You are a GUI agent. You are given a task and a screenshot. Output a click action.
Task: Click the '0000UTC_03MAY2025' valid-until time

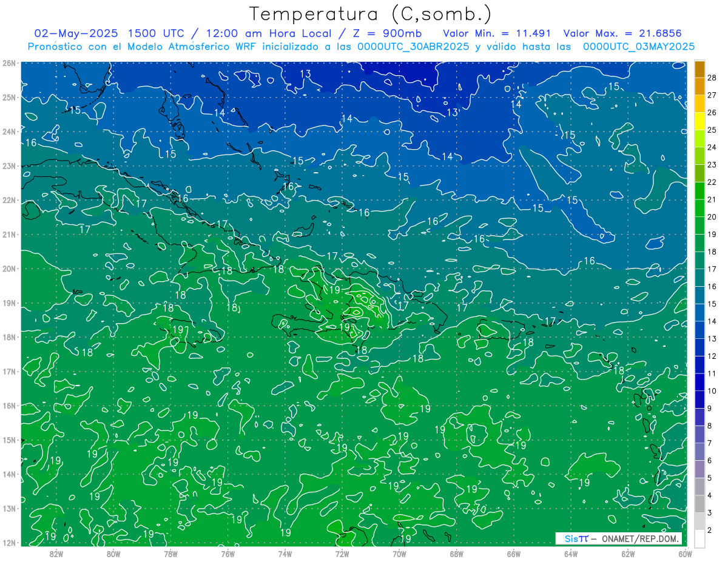(639, 47)
